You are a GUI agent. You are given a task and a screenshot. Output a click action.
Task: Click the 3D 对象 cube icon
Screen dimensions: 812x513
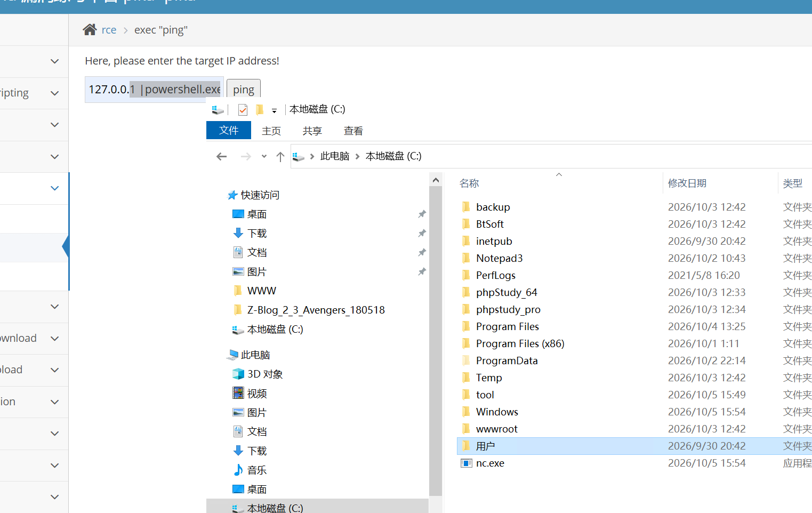pos(238,374)
